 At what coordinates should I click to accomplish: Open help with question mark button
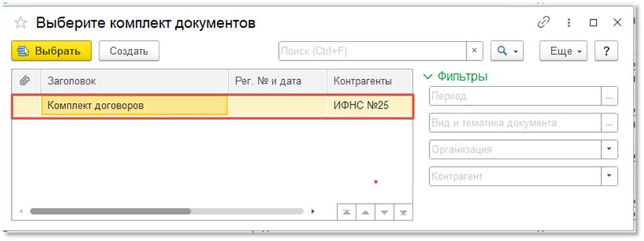click(606, 52)
